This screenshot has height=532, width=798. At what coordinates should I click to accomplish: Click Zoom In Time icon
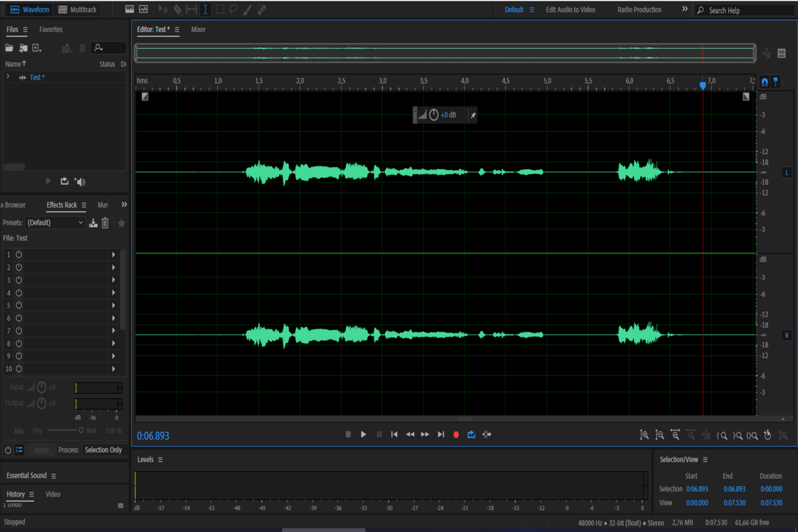click(x=675, y=435)
